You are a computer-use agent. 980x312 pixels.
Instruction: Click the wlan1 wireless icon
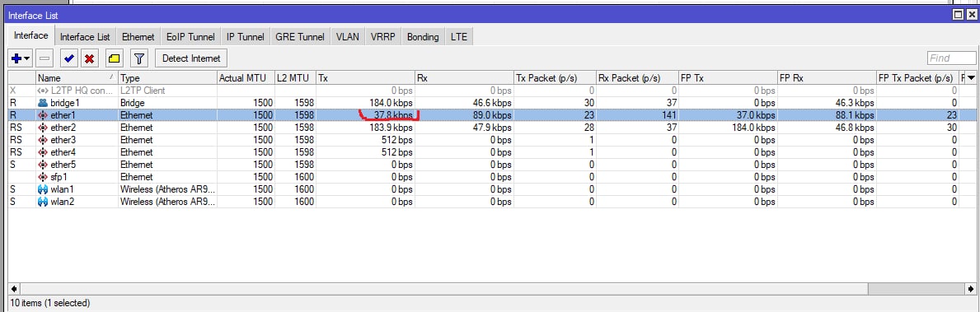pyautogui.click(x=43, y=189)
